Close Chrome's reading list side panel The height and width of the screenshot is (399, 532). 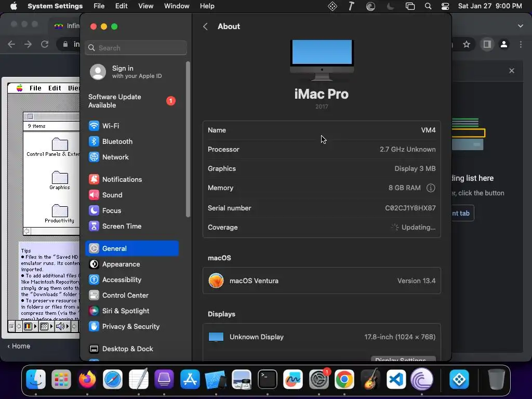coord(512,71)
